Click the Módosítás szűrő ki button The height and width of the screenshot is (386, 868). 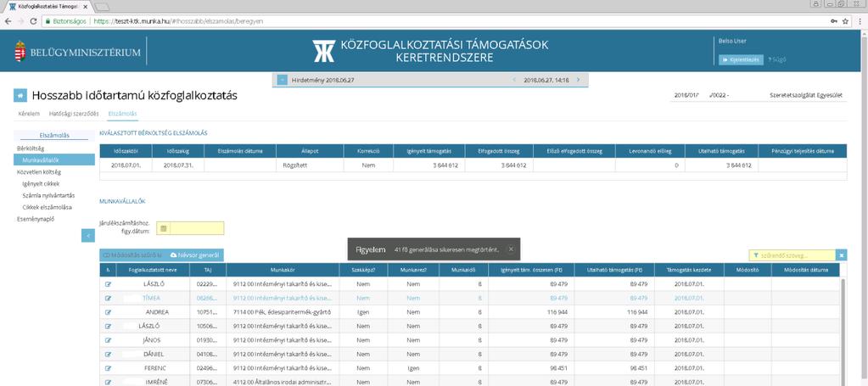[x=133, y=255]
